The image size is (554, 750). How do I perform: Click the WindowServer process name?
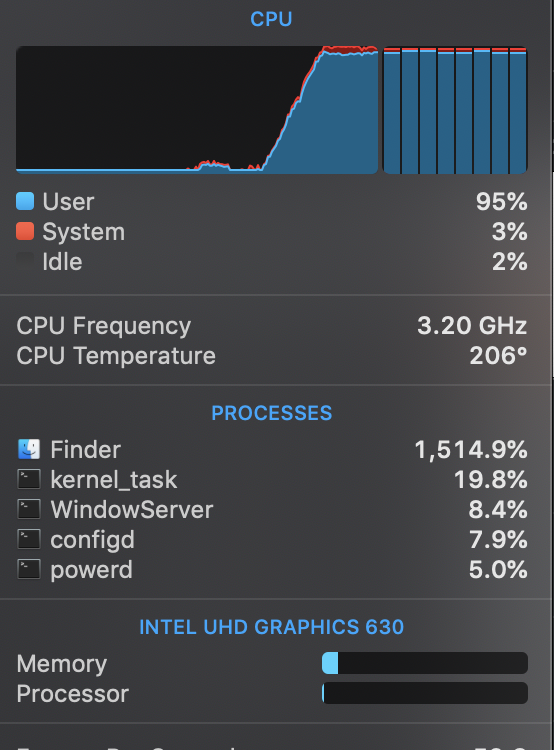click(x=132, y=509)
